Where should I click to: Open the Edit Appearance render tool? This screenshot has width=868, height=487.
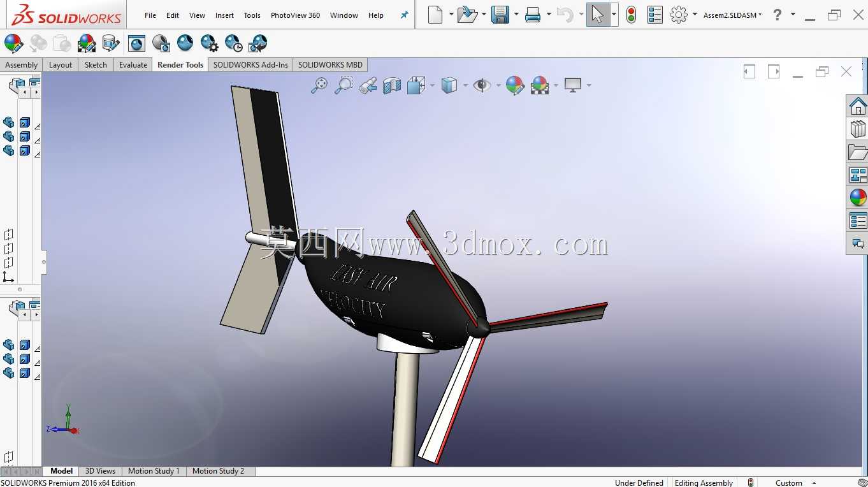click(13, 43)
